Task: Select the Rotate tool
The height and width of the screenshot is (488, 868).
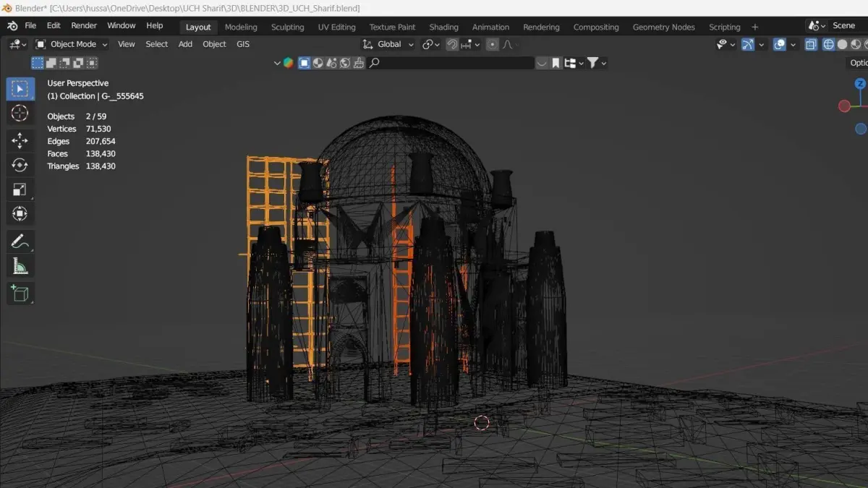Action: 20,165
